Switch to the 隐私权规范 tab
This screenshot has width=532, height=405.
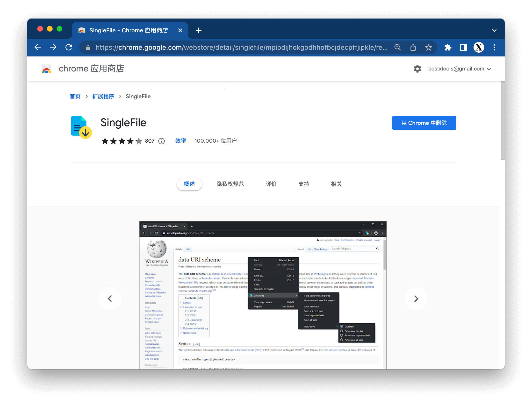[230, 184]
